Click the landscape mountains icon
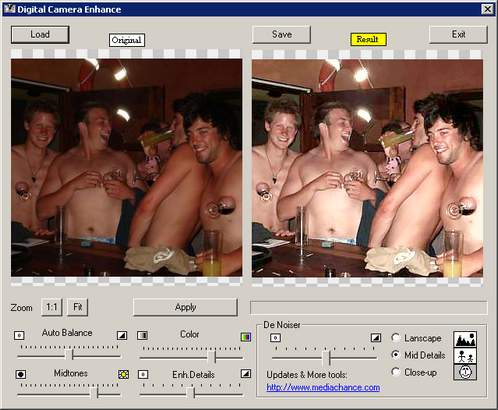Viewport: 498px width, 410px height. 465,339
